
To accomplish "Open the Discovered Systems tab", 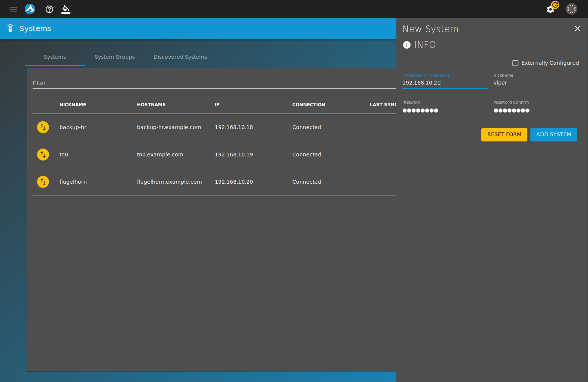I will tap(180, 57).
